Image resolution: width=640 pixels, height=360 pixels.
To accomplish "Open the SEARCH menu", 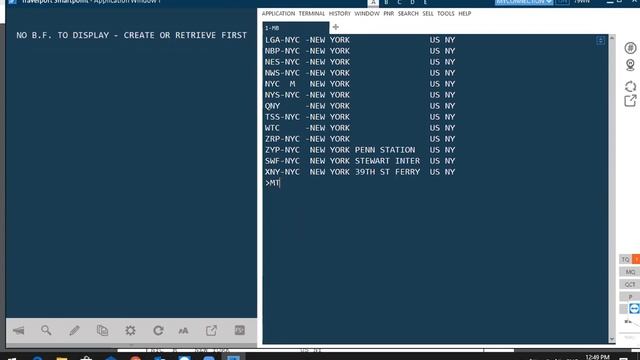I will (x=408, y=13).
